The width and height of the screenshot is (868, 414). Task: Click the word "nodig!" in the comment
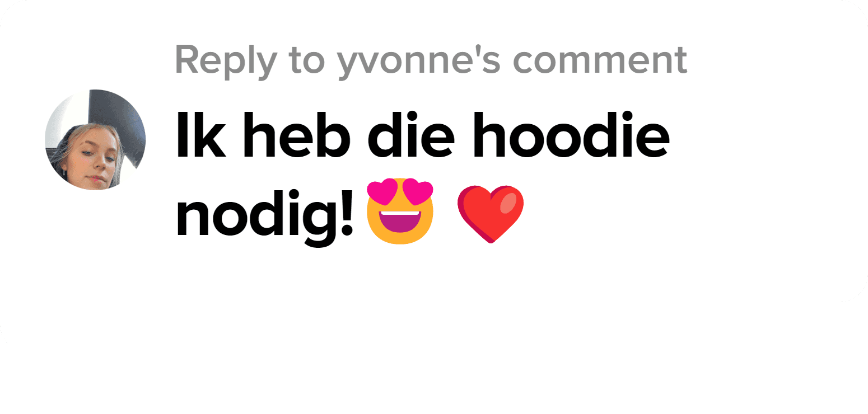266,215
